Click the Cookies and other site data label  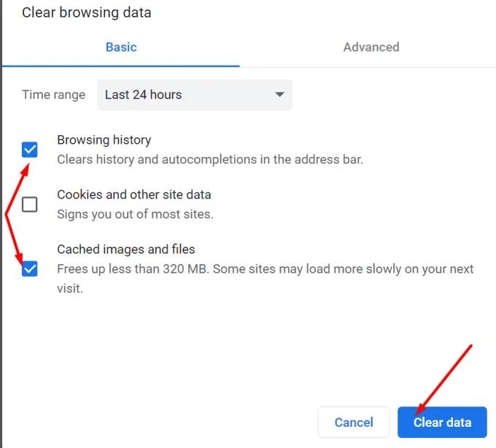133,194
